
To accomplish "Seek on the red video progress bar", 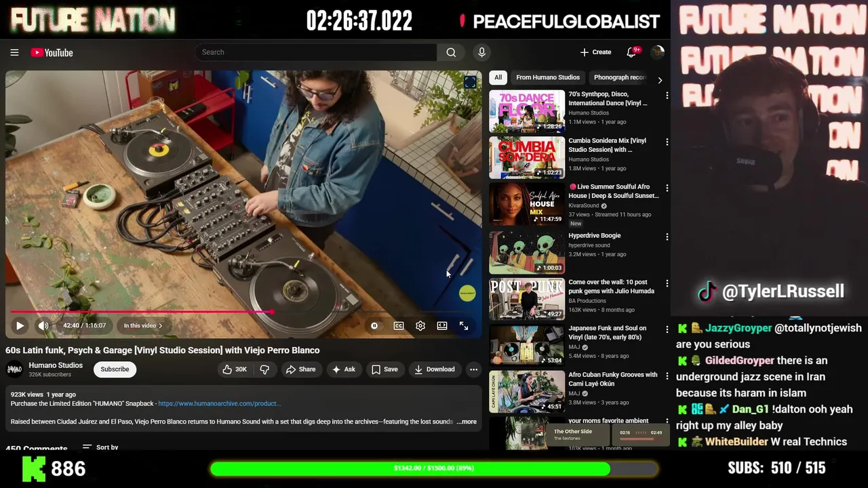I will coord(243,312).
